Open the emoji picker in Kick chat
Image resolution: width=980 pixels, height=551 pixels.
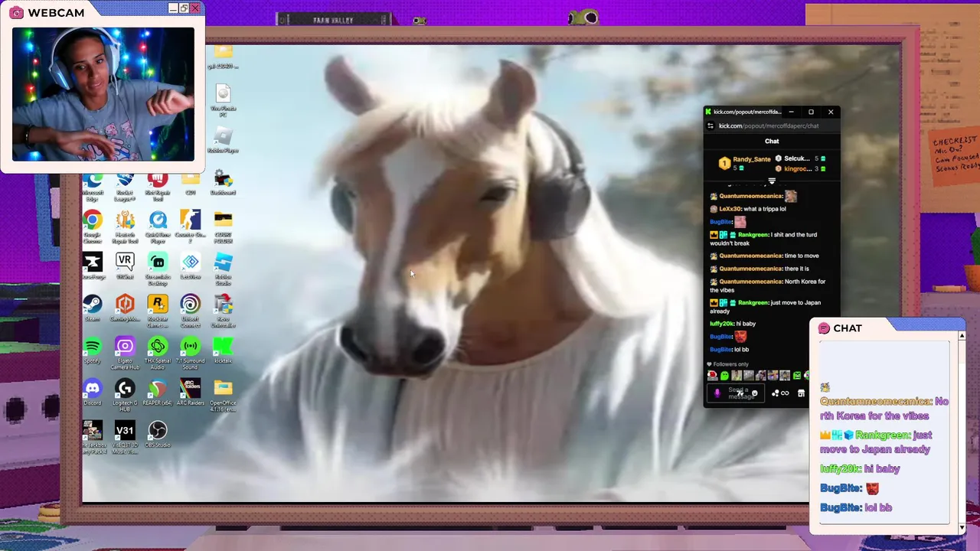point(755,393)
